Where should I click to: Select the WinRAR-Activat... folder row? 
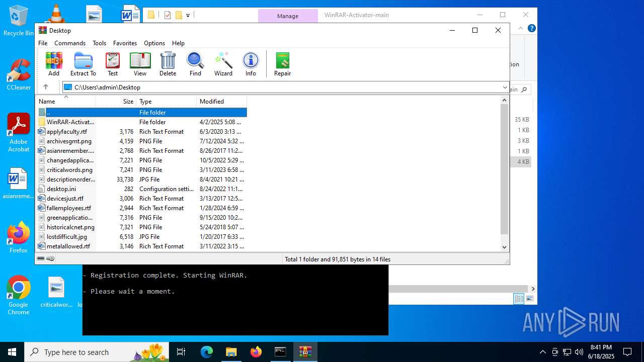tap(141, 122)
